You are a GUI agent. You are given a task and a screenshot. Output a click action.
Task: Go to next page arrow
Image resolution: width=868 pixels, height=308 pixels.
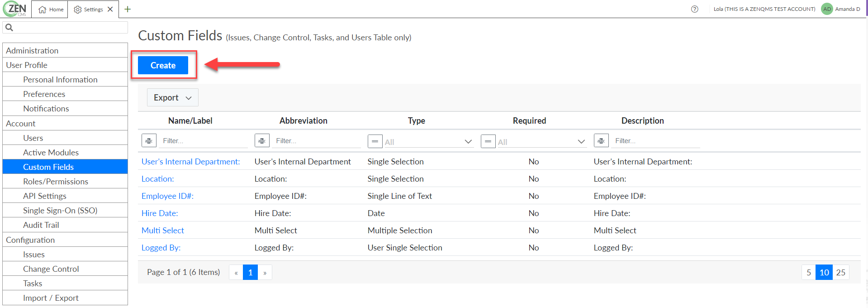pos(265,273)
